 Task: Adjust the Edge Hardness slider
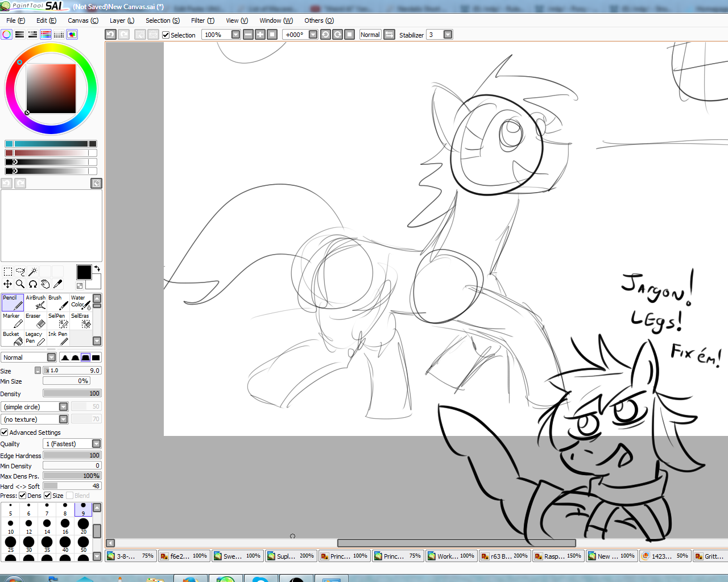tap(72, 455)
